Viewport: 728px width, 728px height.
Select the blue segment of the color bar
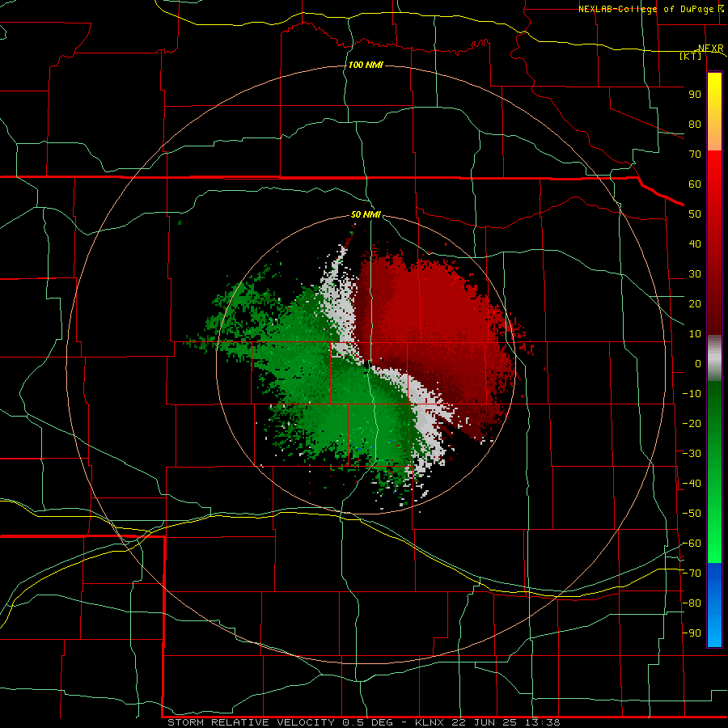click(x=714, y=605)
